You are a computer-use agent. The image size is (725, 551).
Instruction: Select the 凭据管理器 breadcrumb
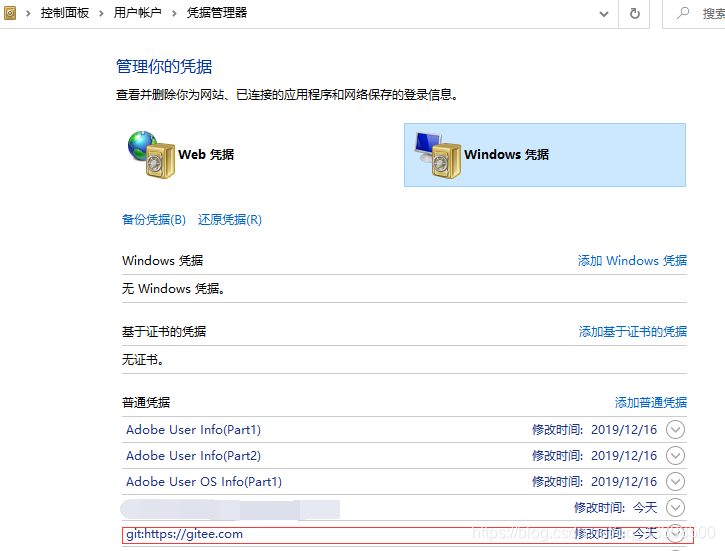217,13
